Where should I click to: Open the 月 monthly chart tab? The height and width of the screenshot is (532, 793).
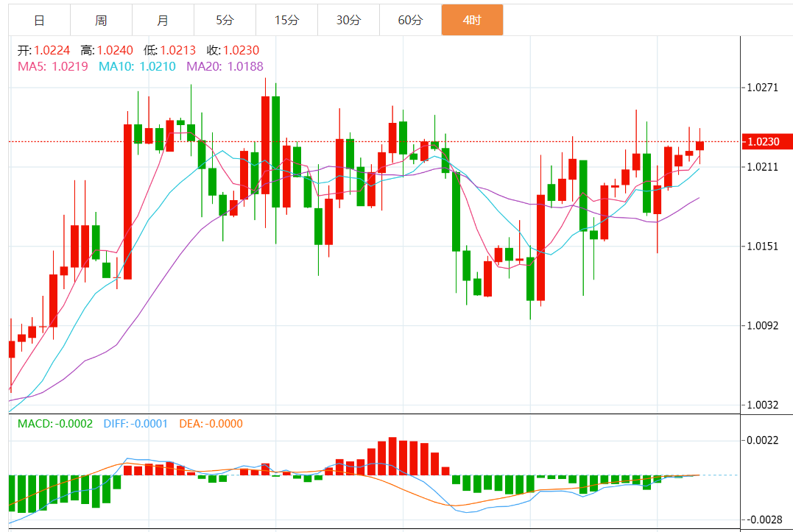163,20
